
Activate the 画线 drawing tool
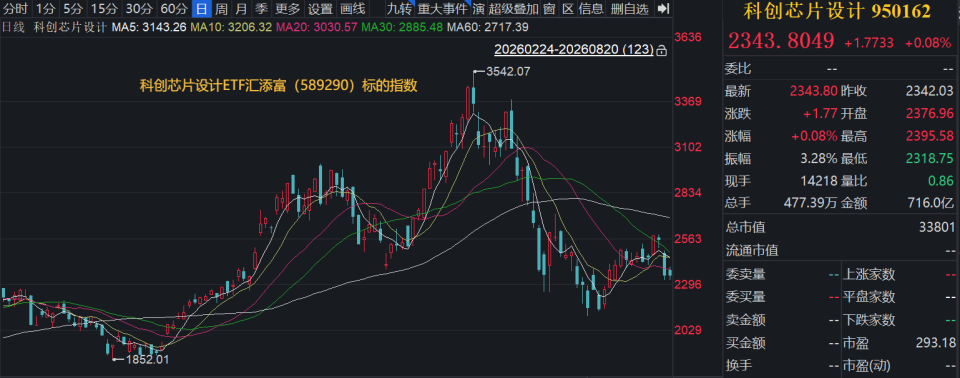pyautogui.click(x=352, y=9)
